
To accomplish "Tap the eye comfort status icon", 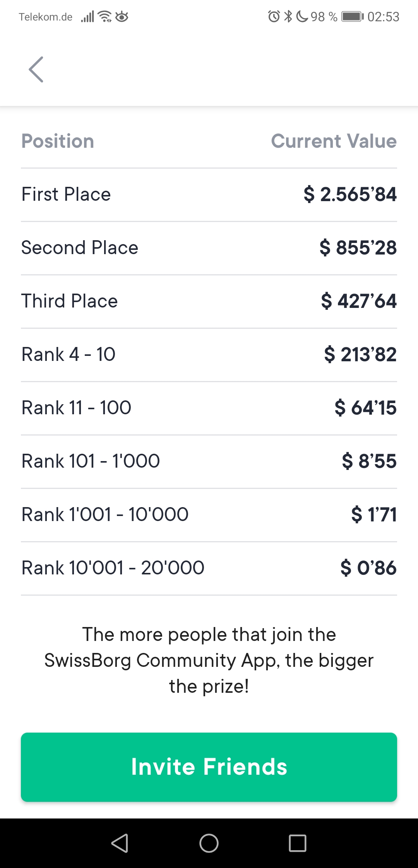I will 122,17.
